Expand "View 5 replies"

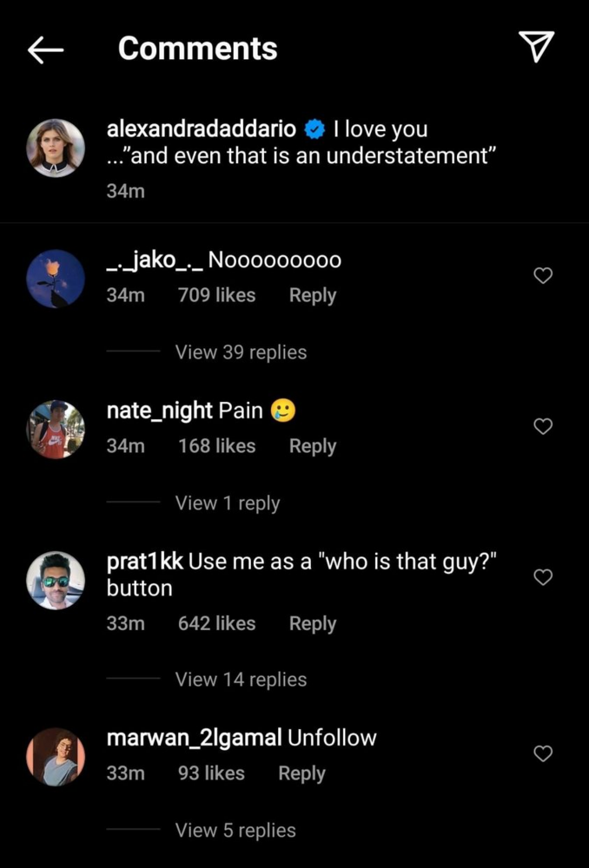[235, 831]
